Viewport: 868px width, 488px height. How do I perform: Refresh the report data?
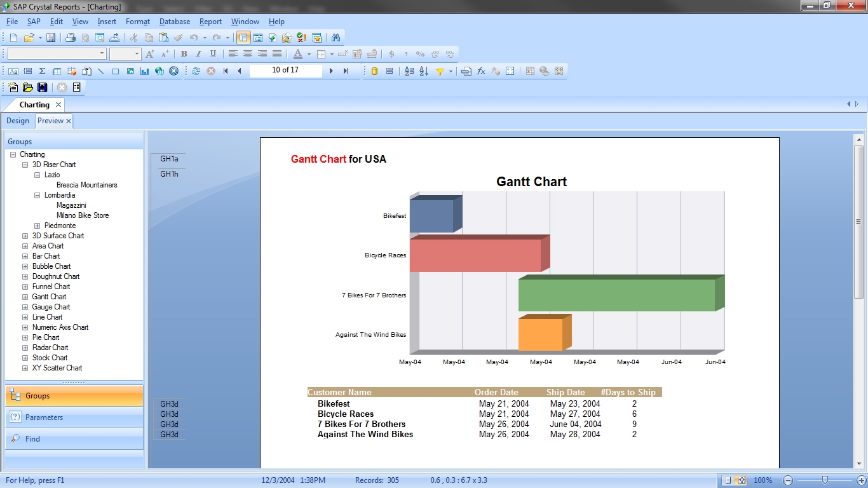coord(197,71)
